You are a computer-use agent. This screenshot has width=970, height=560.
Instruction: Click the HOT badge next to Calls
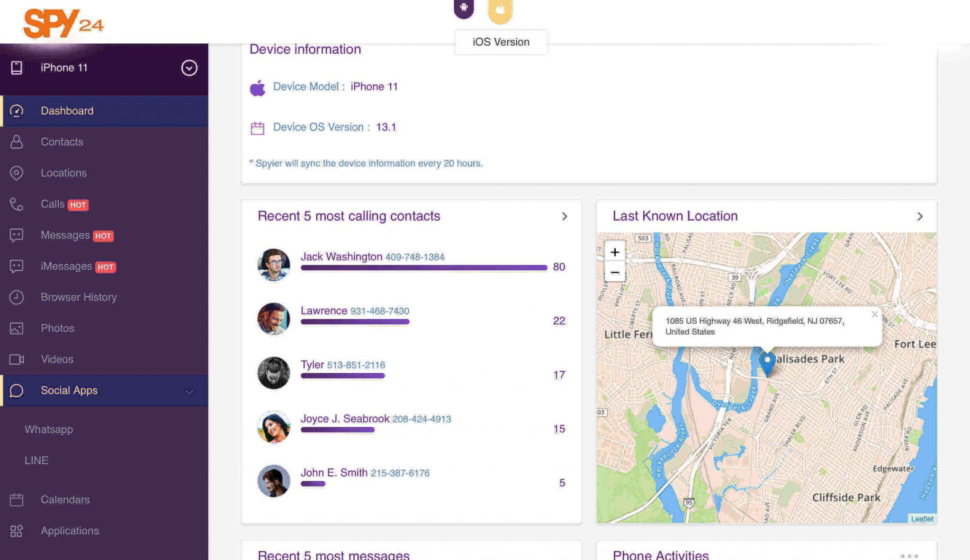point(78,205)
